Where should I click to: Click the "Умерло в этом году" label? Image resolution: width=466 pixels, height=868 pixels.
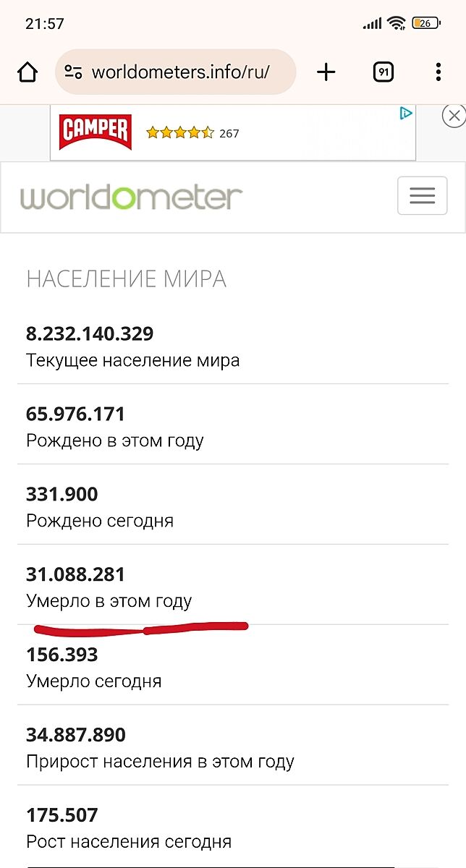109,601
